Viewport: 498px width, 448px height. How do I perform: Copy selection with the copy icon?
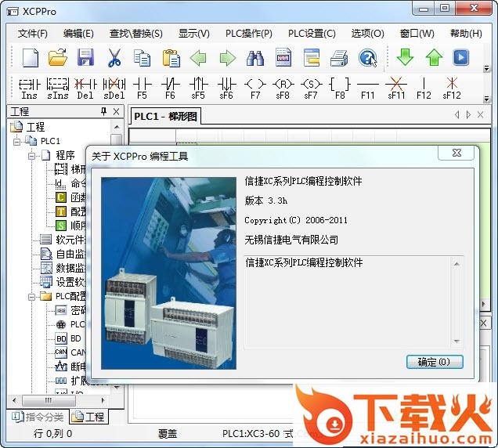tap(142, 57)
